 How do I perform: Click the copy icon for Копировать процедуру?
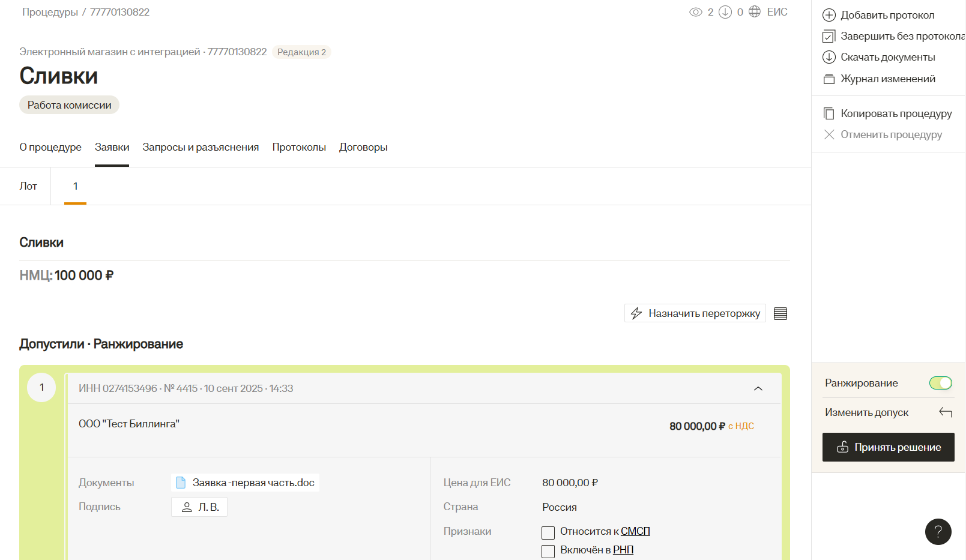[x=829, y=113]
